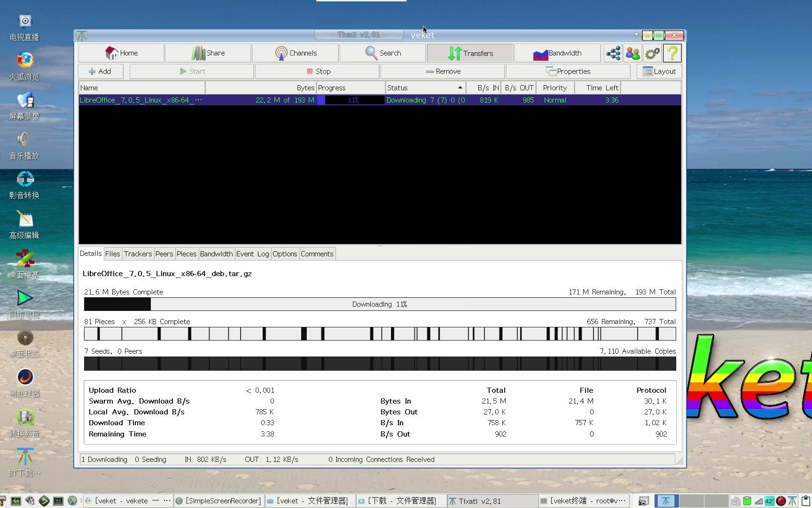The width and height of the screenshot is (812, 508).
Task: Open the Transfers view
Action: (470, 53)
